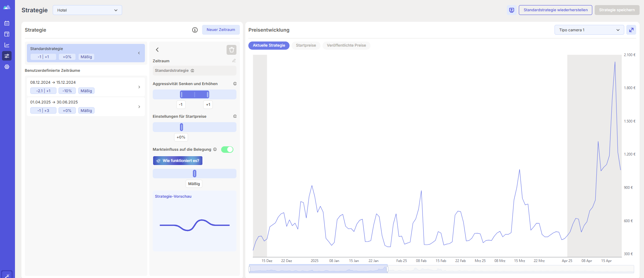Screen dimensions: 644x278
Task: Click the Markteinfluss Mäßig slider handle
Action: point(195,174)
